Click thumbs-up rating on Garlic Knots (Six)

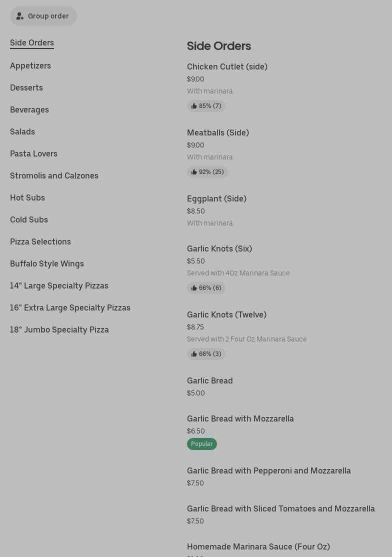(206, 288)
